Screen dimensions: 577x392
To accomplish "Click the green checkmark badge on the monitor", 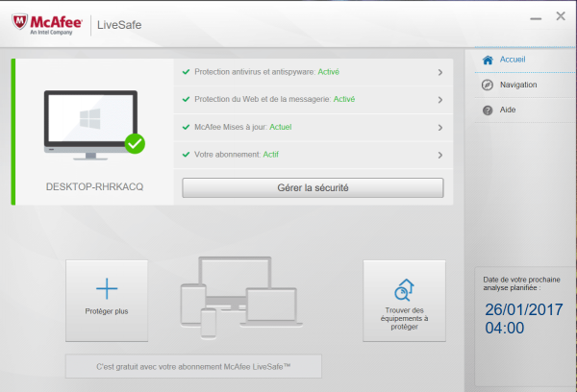I will (x=135, y=144).
